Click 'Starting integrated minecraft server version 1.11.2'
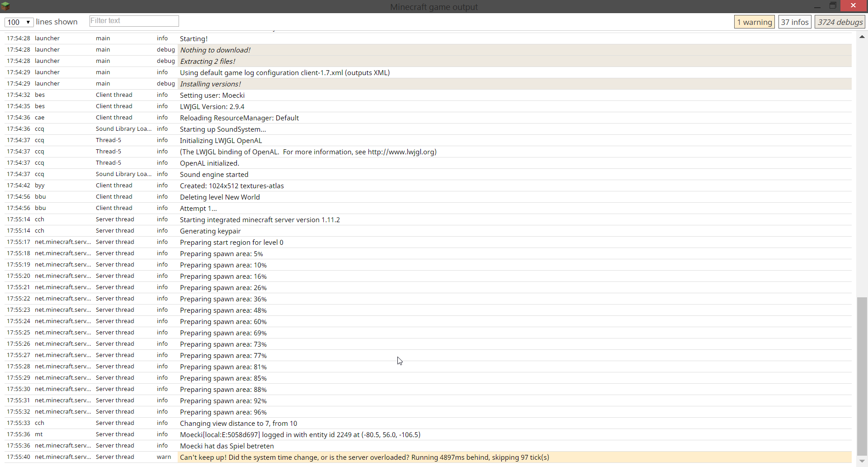The image size is (868, 467). pos(428,219)
